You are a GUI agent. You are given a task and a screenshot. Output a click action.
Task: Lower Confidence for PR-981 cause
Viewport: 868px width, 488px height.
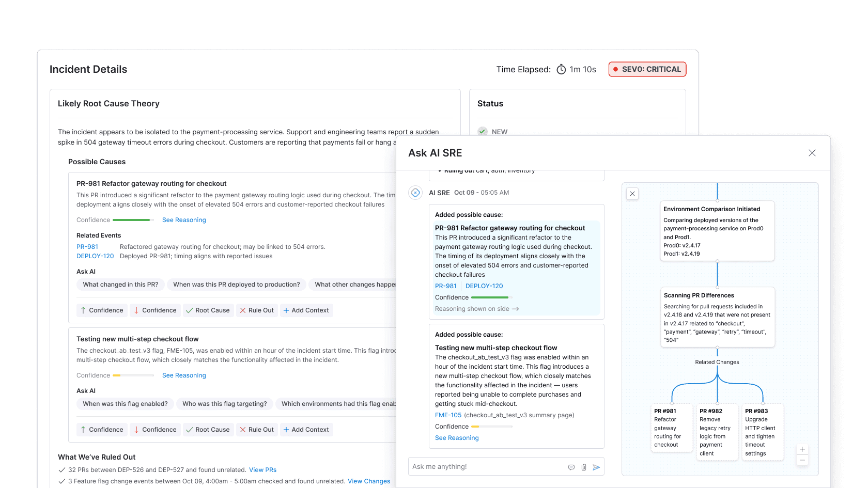(x=155, y=310)
